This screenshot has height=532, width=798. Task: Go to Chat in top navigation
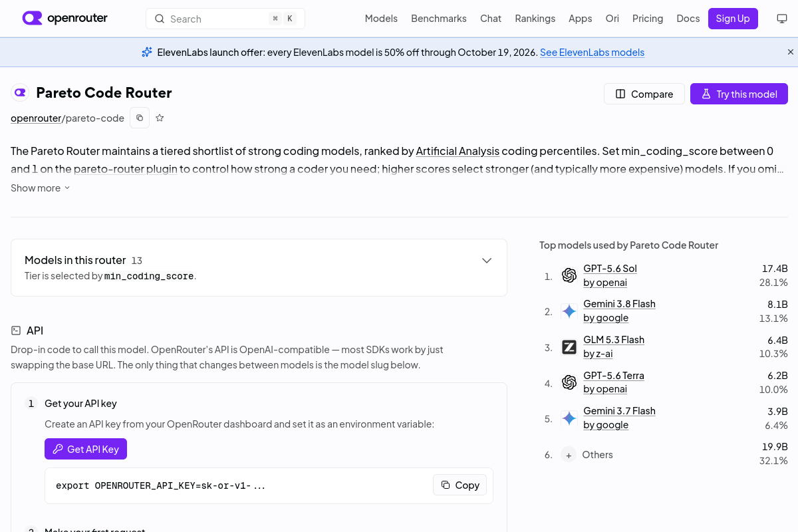[491, 19]
